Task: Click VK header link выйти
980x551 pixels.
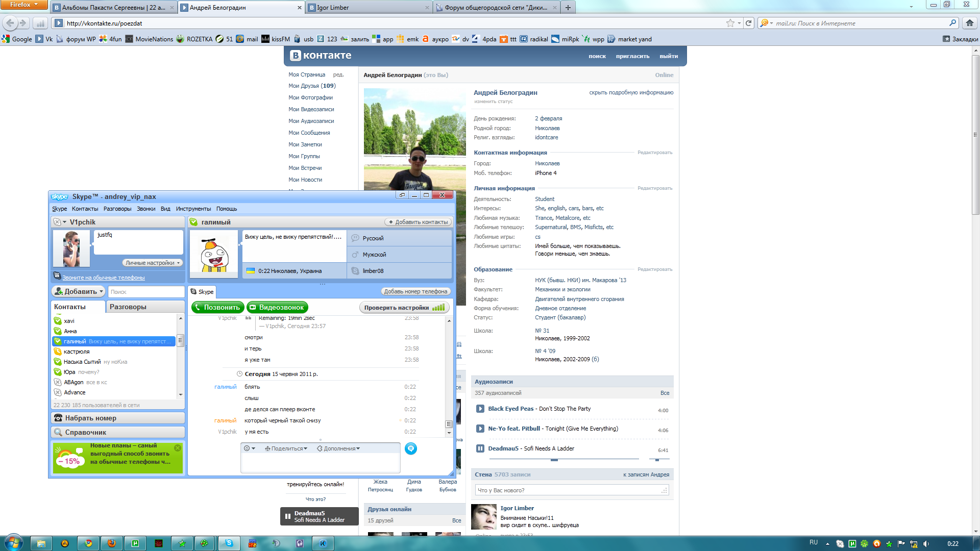Action: point(669,56)
